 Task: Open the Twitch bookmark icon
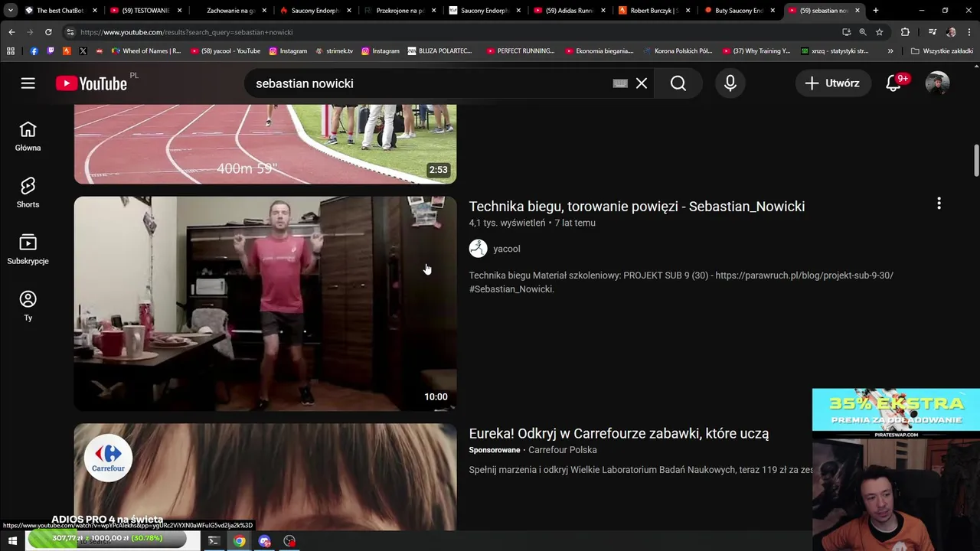(x=51, y=51)
